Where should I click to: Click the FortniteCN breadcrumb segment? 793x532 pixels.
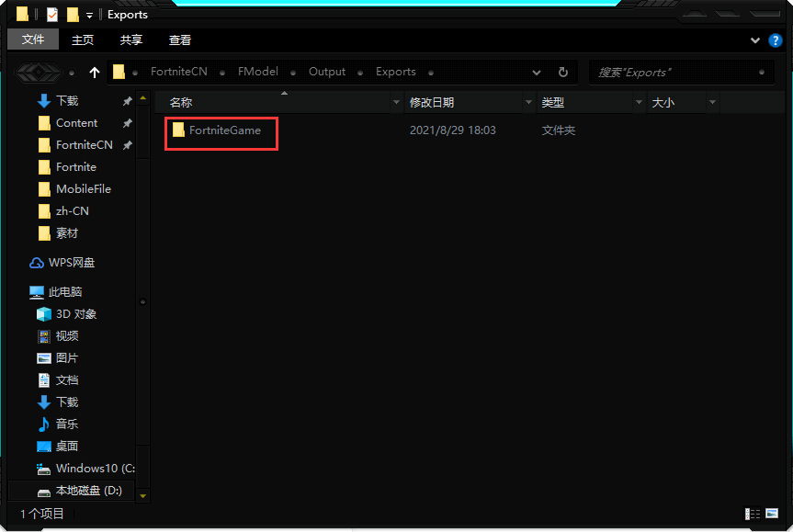coord(179,72)
